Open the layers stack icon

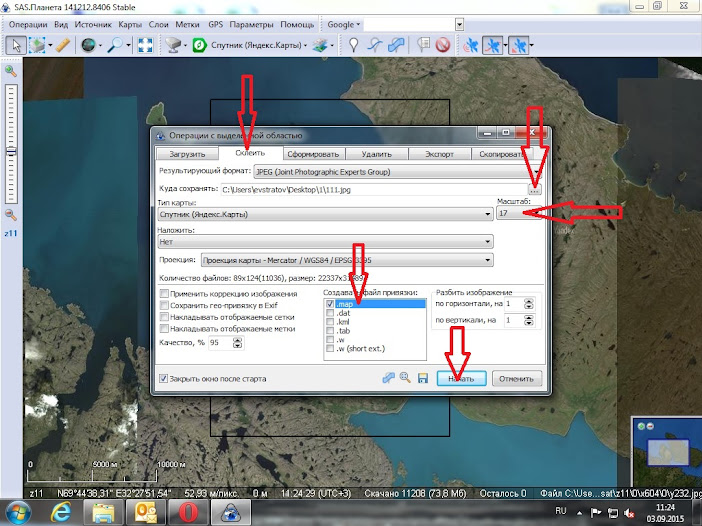[320, 45]
